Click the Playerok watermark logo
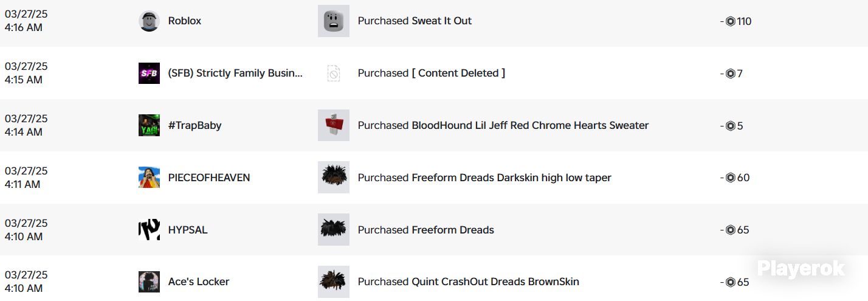This screenshot has width=868, height=301. click(801, 268)
